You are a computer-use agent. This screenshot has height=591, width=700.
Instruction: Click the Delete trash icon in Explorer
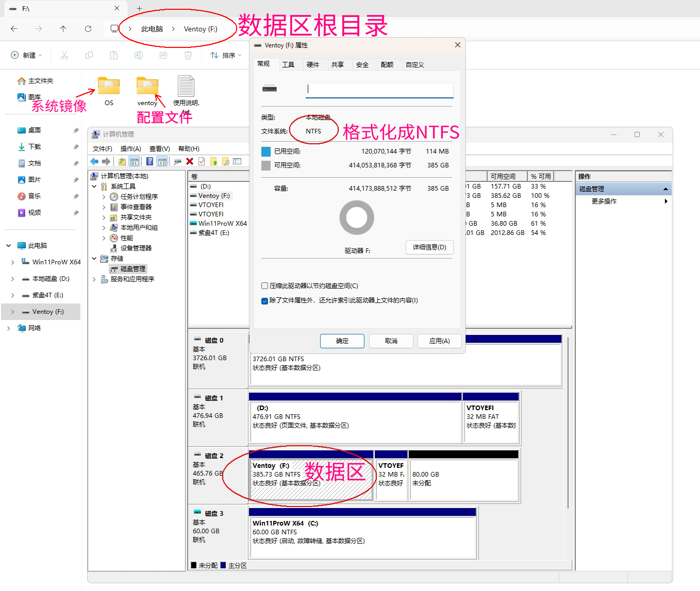[x=188, y=55]
